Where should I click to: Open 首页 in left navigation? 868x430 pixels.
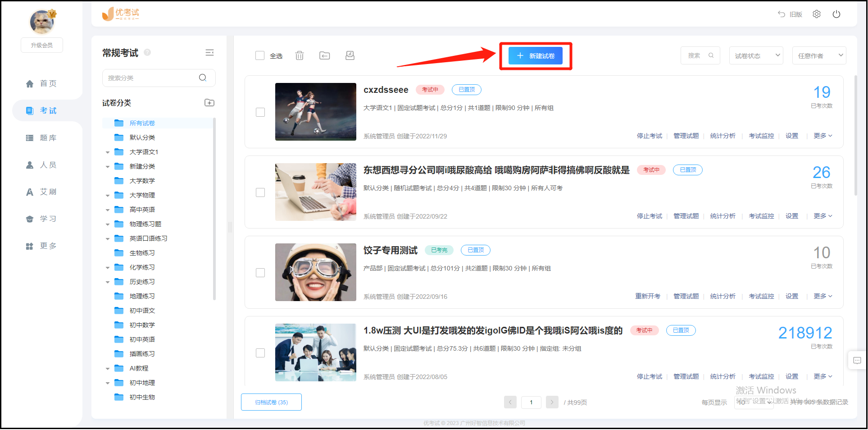(x=41, y=83)
